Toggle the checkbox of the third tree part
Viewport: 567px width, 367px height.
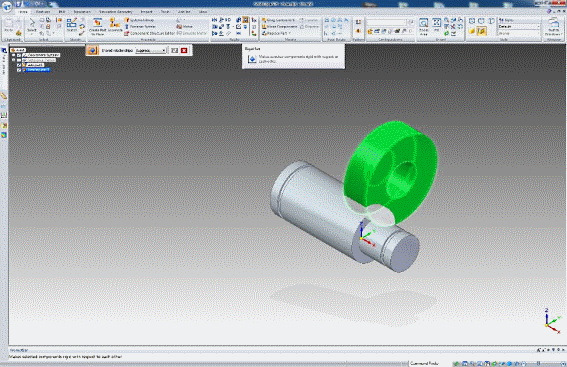point(19,65)
